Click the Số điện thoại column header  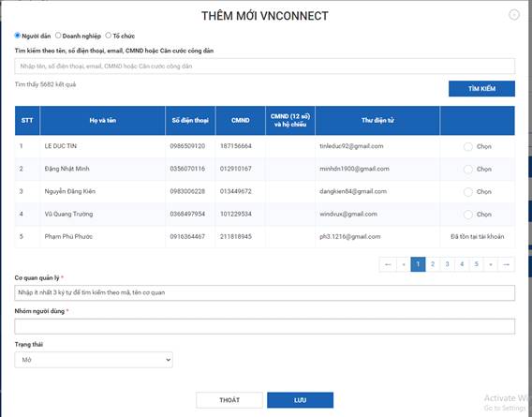click(x=190, y=120)
